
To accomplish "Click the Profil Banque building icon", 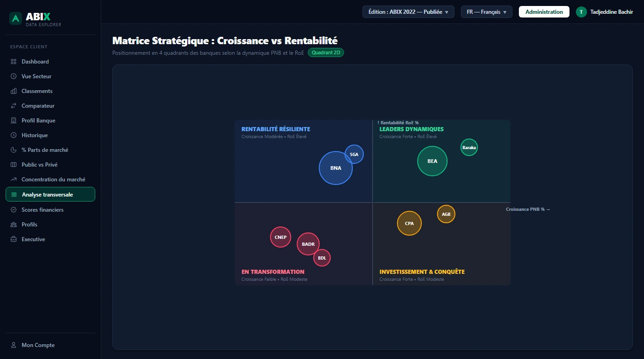I will point(13,121).
